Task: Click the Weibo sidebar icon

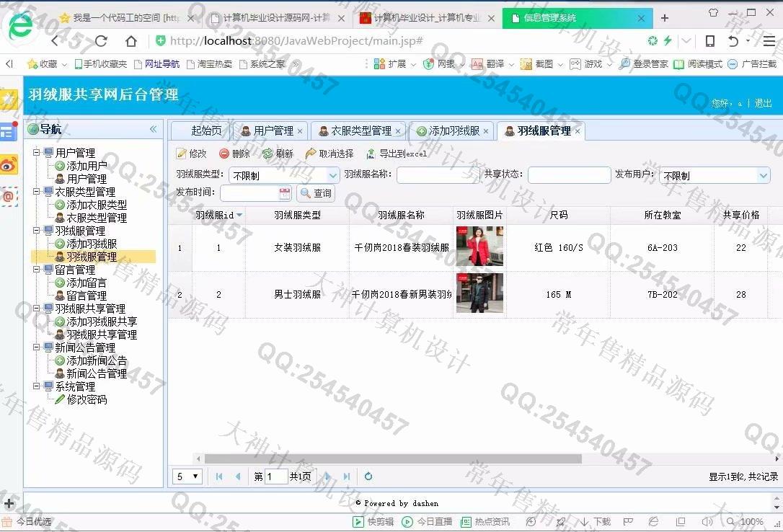Action: [x=9, y=164]
